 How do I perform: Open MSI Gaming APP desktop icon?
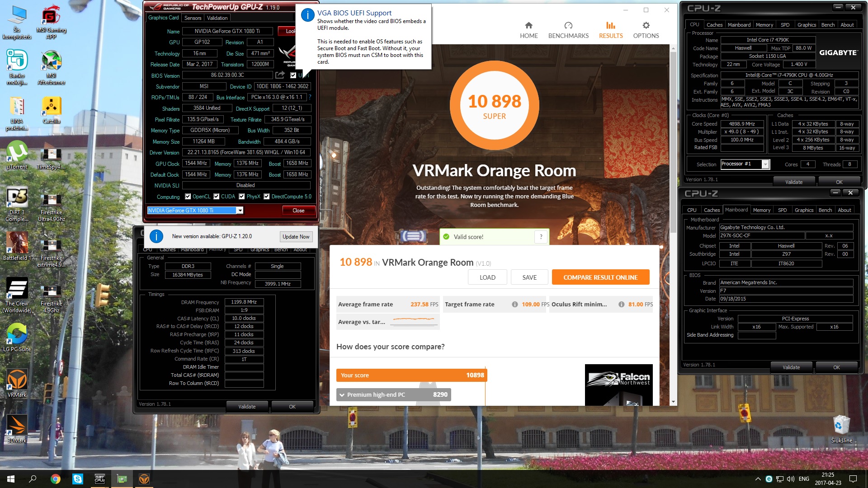[51, 22]
